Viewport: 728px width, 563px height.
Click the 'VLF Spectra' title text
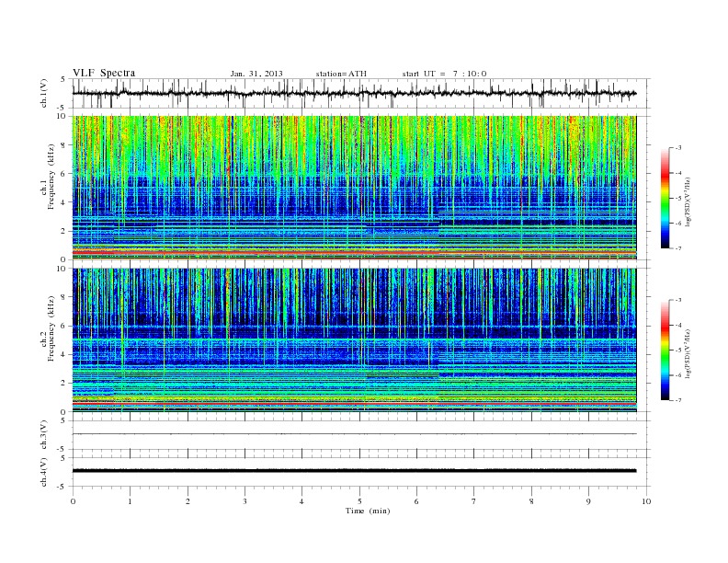[104, 73]
